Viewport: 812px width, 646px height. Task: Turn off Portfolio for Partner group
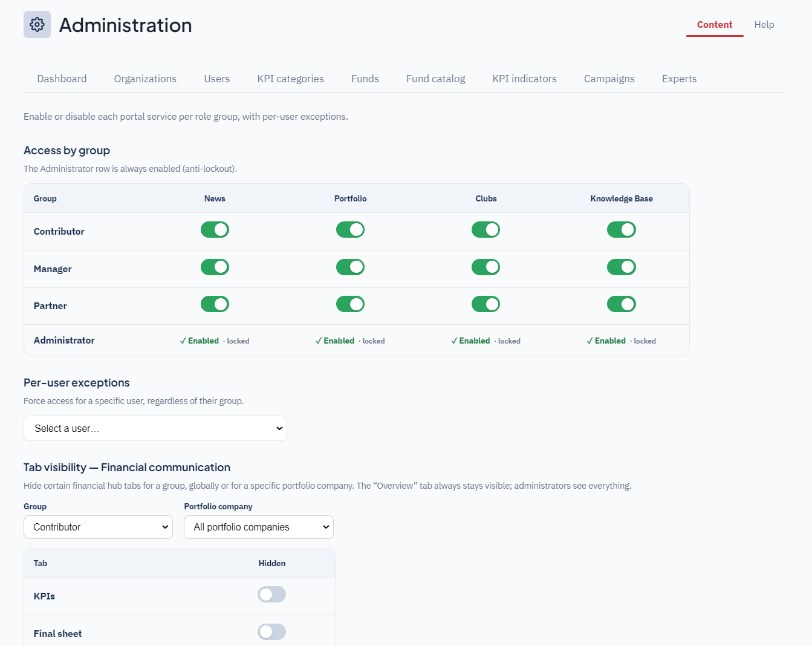coord(350,304)
